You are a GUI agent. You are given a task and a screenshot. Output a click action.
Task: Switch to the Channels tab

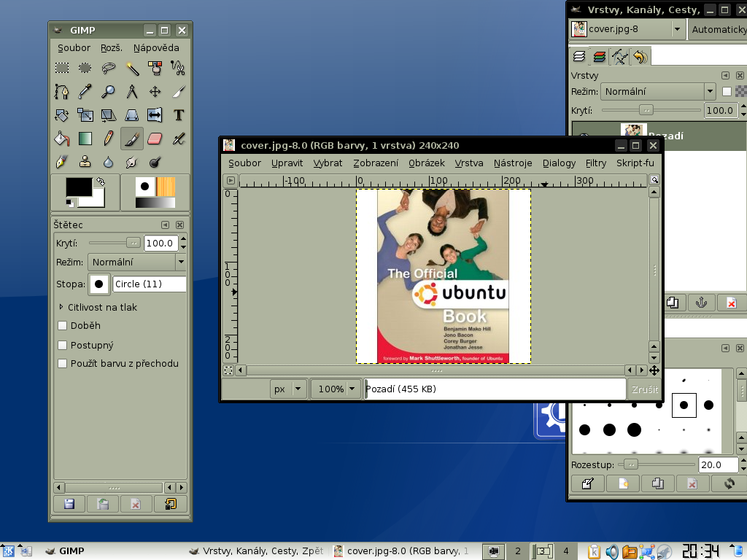pyautogui.click(x=600, y=57)
